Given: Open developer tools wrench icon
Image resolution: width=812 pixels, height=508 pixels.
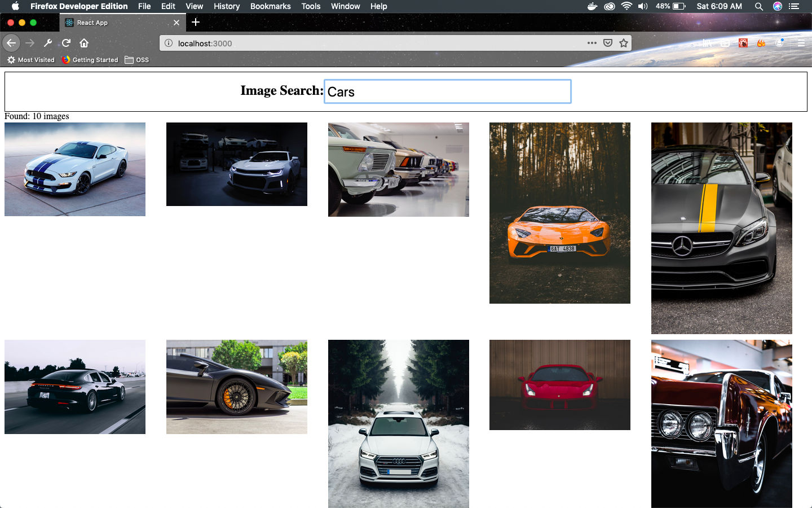Looking at the screenshot, I should (x=48, y=43).
